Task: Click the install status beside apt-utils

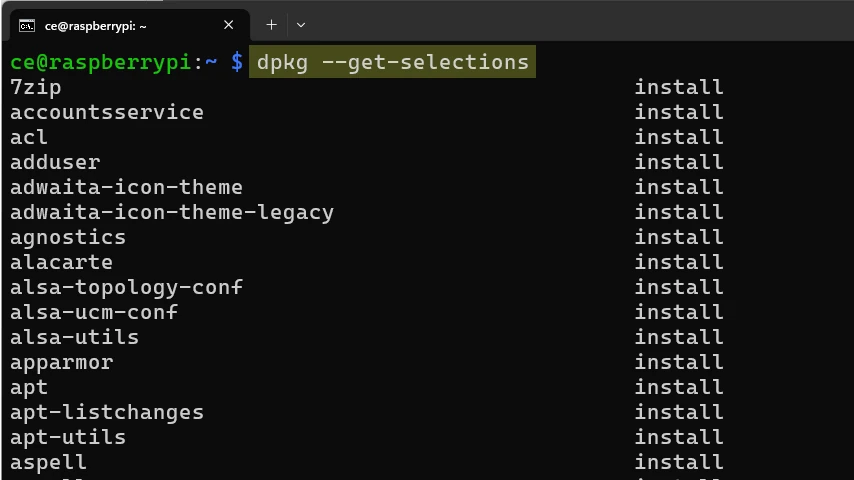Action: click(x=678, y=437)
